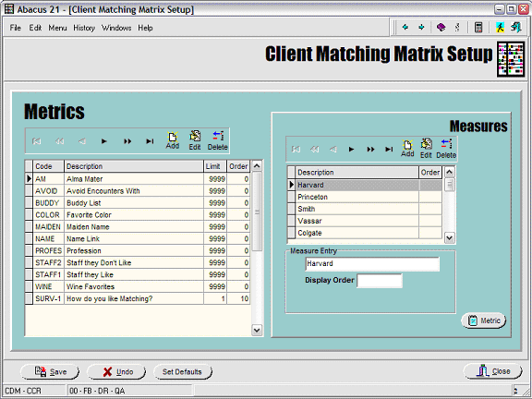Click the Save button
This screenshot has width=532, height=399.
point(50,372)
